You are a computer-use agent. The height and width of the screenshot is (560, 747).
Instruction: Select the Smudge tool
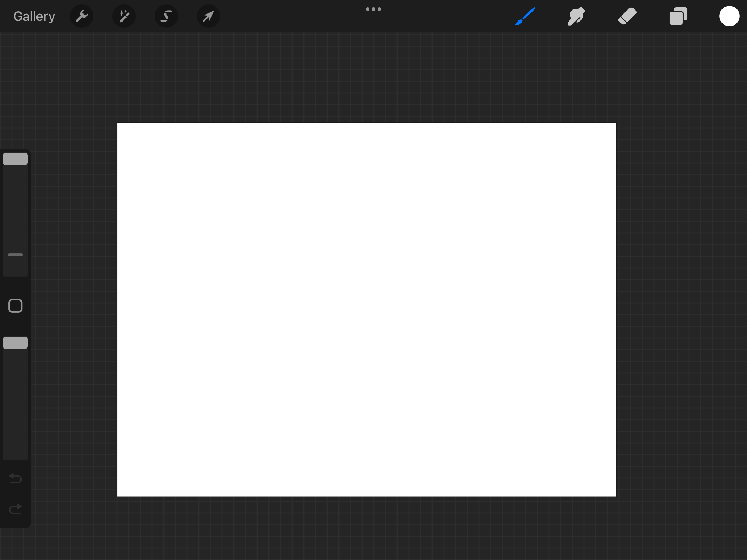point(576,16)
